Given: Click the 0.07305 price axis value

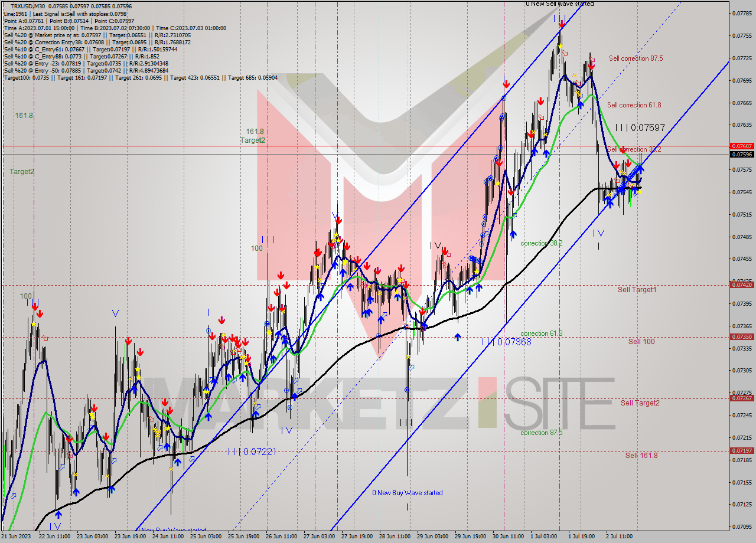Looking at the screenshot, I should click(x=742, y=371).
